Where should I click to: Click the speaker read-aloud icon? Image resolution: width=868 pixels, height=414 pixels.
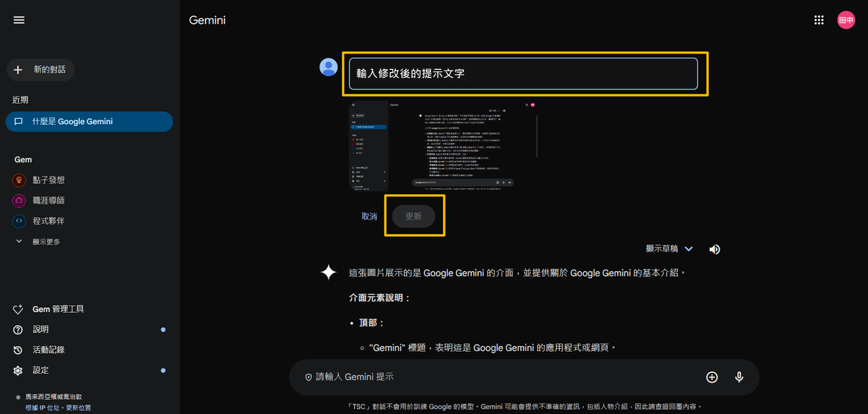coord(714,249)
